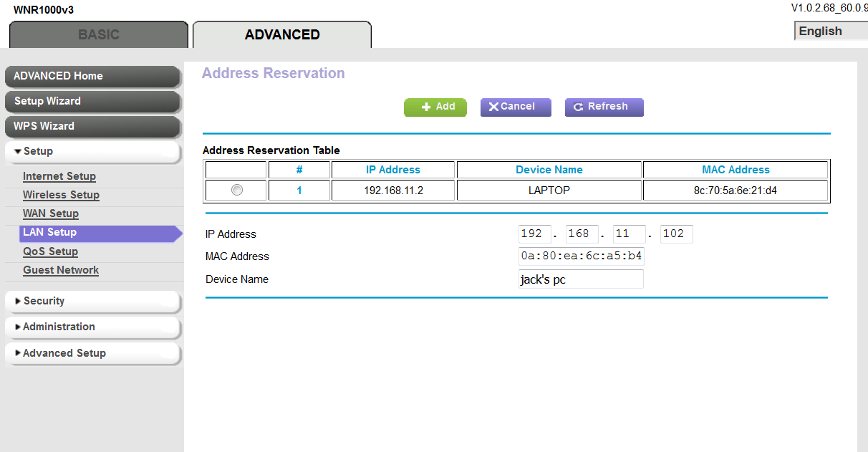Launch the Setup Wizard

(92, 101)
